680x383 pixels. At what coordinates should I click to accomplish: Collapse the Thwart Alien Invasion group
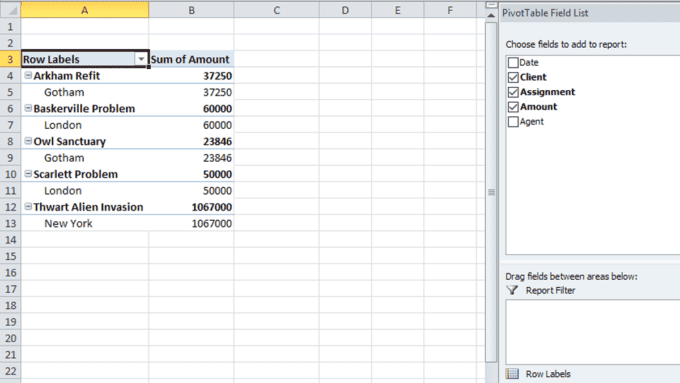pos(28,206)
